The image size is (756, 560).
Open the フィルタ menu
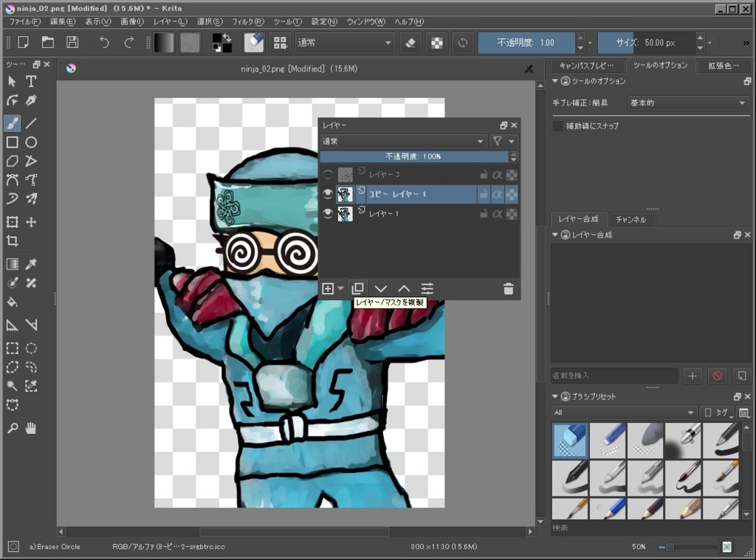click(248, 21)
